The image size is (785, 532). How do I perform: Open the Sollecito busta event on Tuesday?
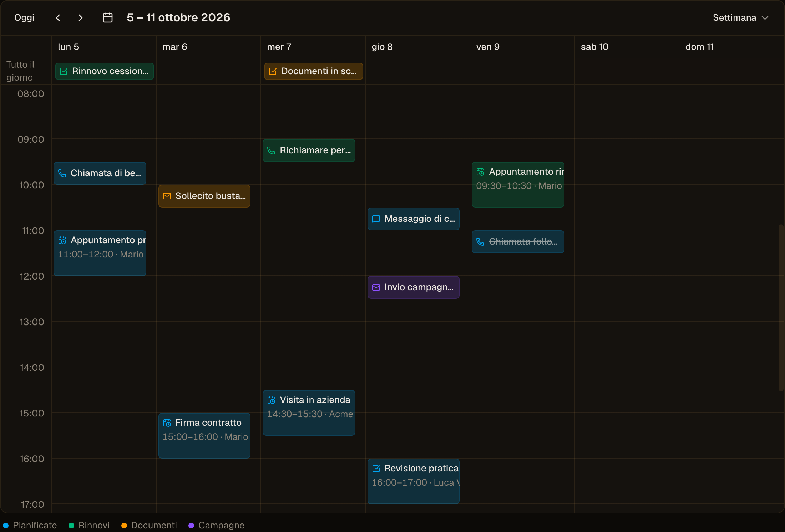tap(204, 196)
